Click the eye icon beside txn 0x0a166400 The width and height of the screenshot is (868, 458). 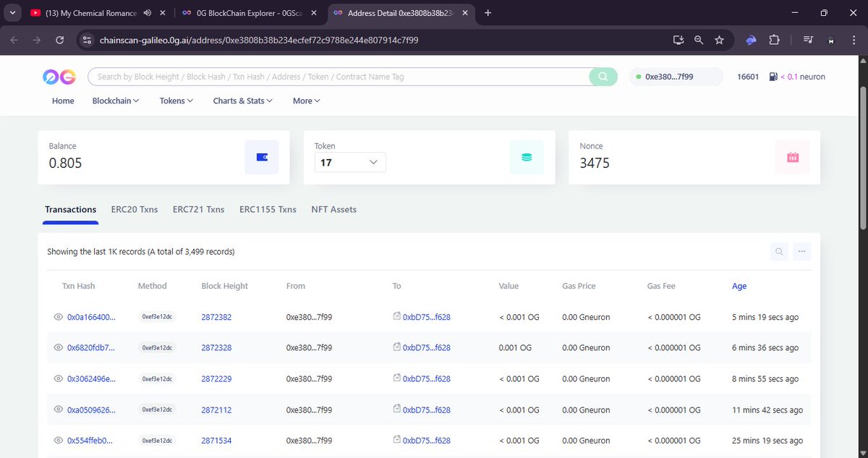point(59,316)
